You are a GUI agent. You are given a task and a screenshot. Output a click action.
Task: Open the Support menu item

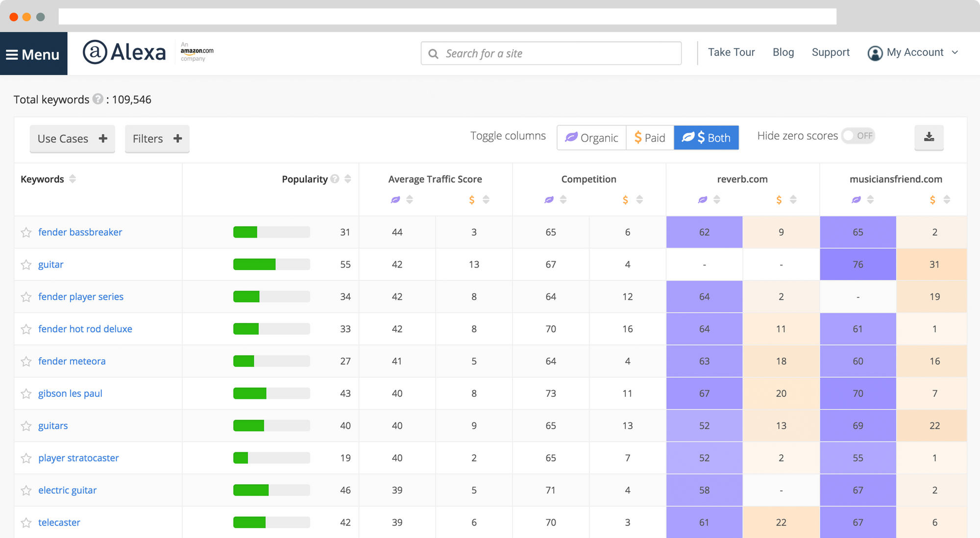click(x=830, y=53)
